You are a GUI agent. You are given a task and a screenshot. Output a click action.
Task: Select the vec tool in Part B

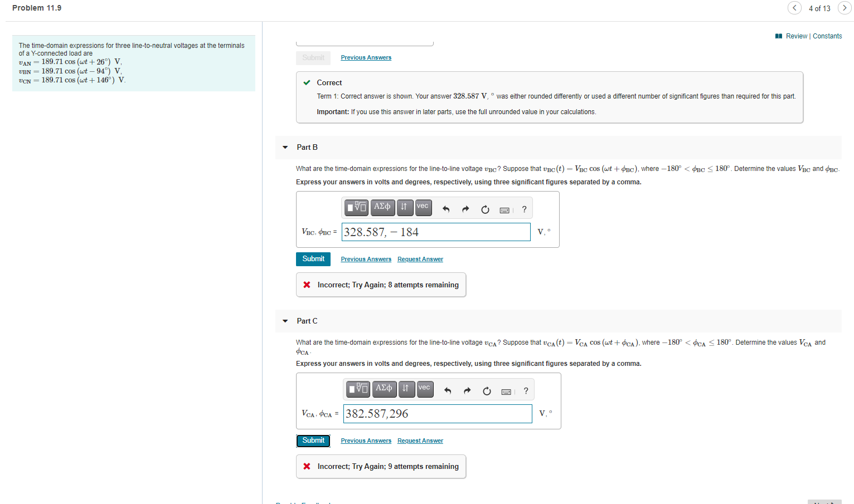pos(423,207)
